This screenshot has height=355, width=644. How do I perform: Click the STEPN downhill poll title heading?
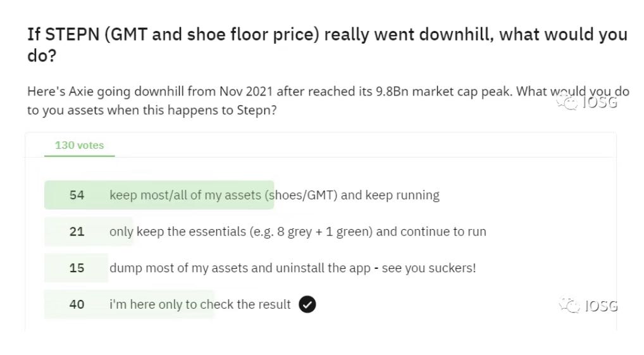pos(327,45)
